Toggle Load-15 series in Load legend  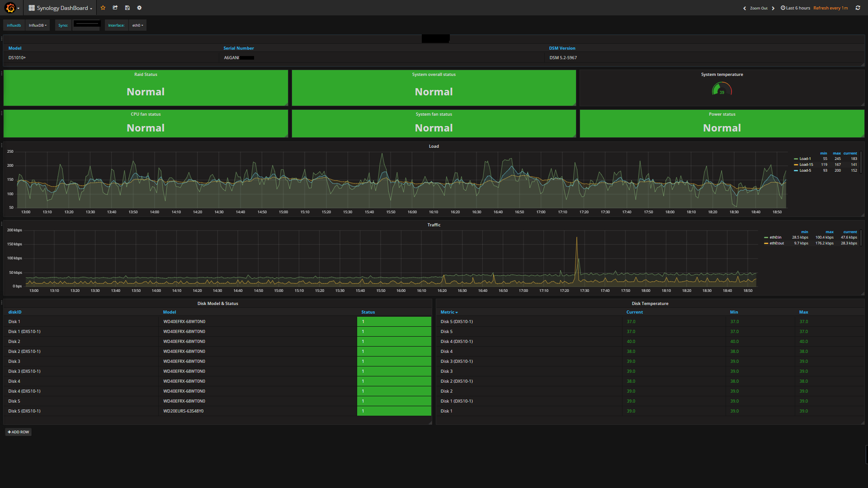pos(806,164)
